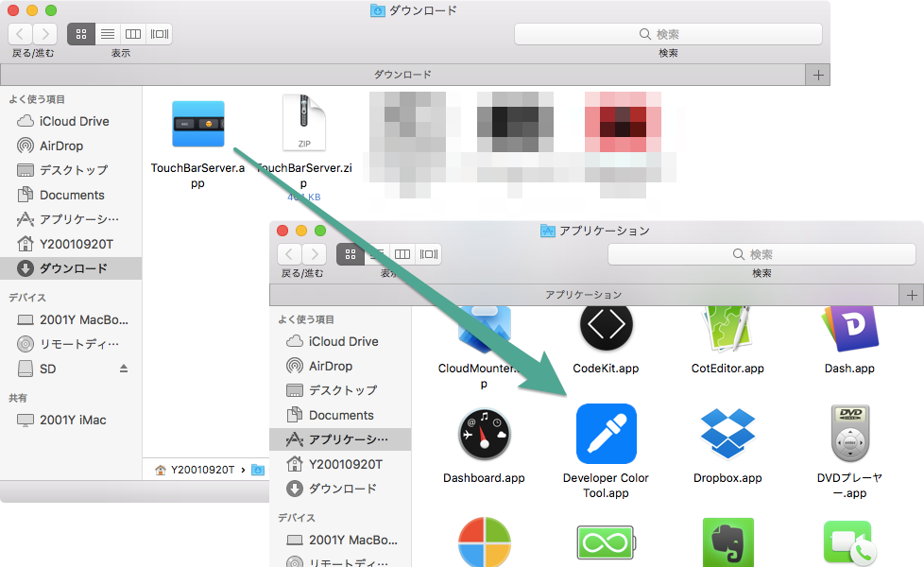Open Y20010920T home in Applications sidebar

point(340,464)
